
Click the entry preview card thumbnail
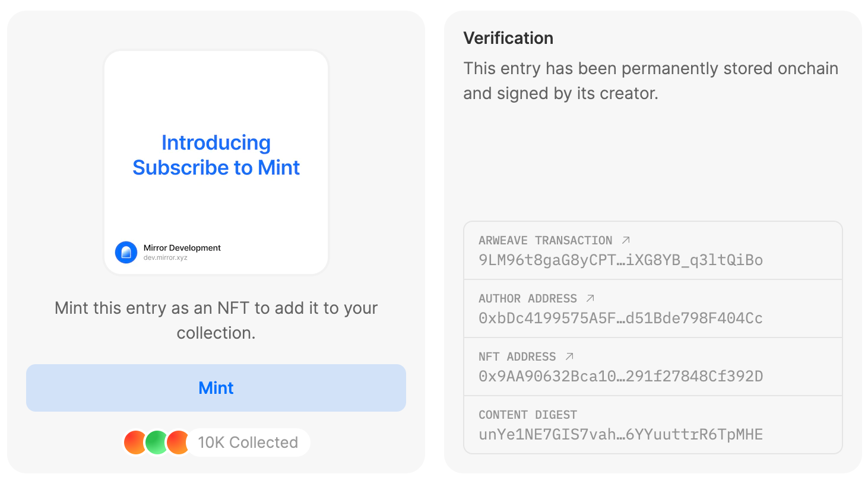[216, 163]
